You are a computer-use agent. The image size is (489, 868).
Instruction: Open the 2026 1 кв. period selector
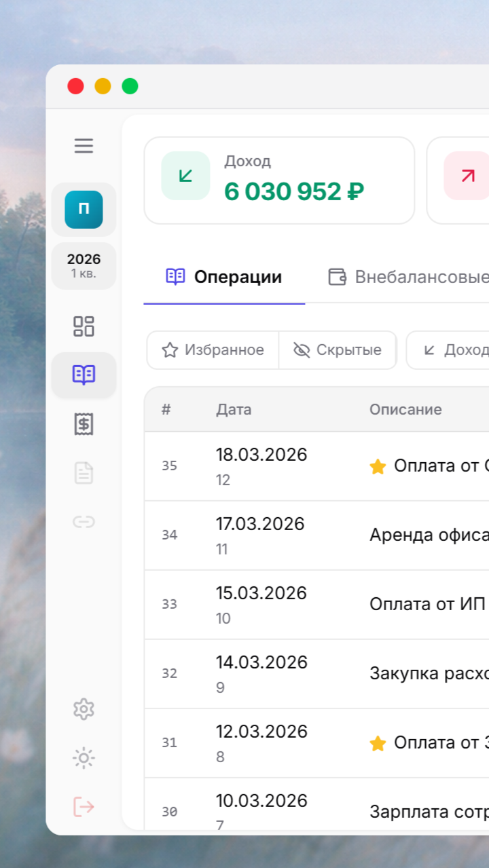[84, 265]
